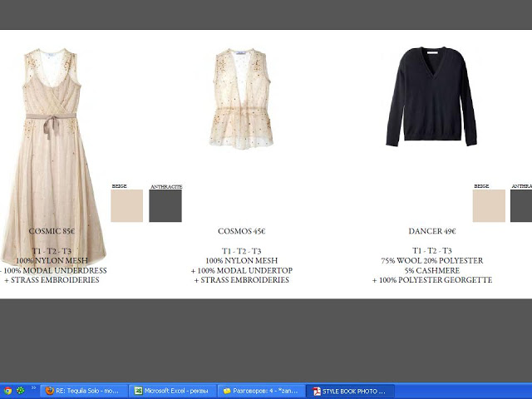
Task: Click the 'COSMOS 45€' product title
Action: [241, 231]
